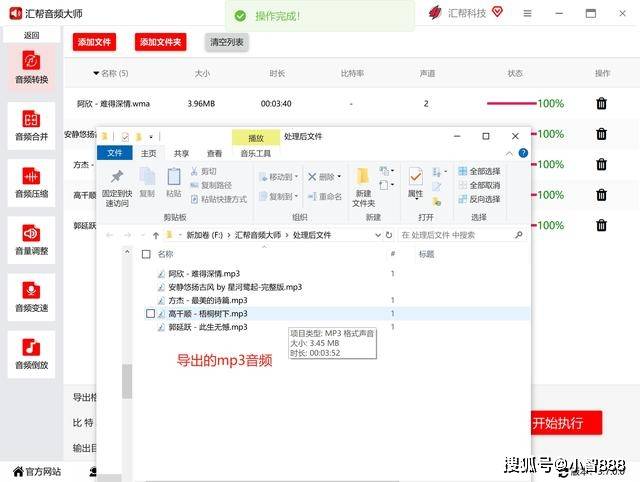The image size is (640, 482).
Task: Sort the list with the 名称 (5) arrow
Action: (x=96, y=73)
